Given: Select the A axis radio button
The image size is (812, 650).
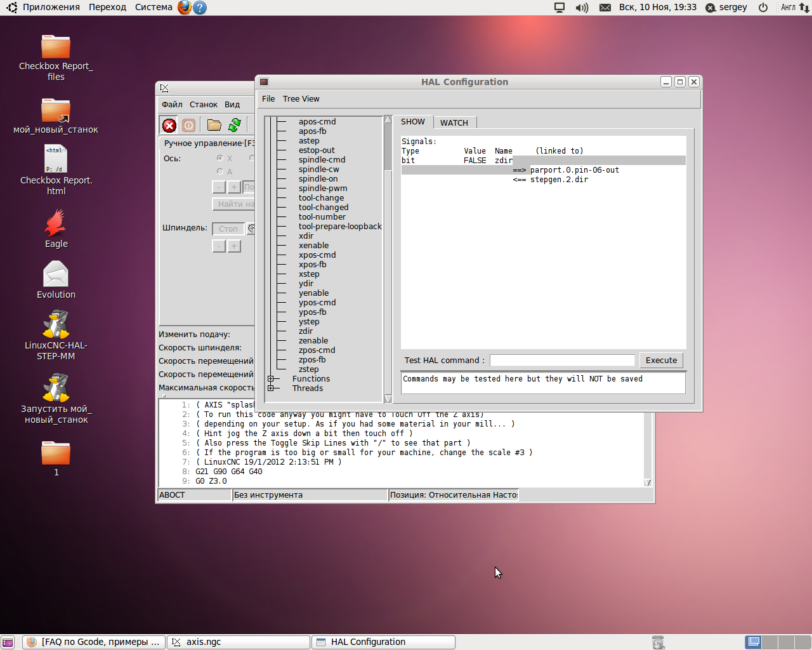Looking at the screenshot, I should click(220, 171).
